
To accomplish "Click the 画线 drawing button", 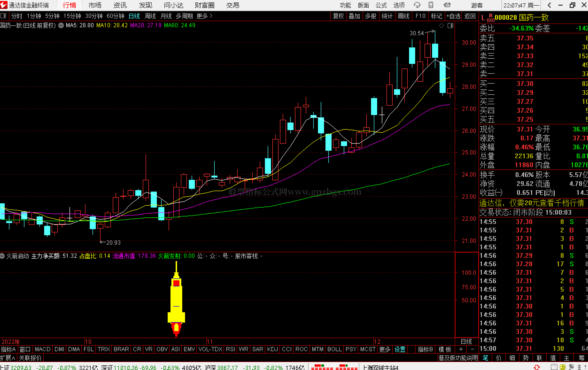I will tap(403, 16).
